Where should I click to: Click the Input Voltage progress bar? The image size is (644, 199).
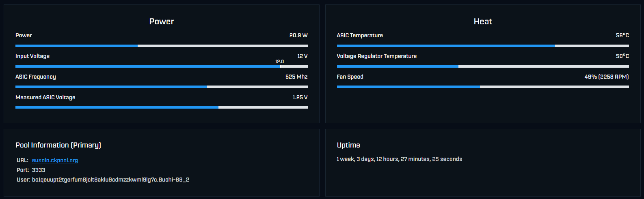pyautogui.click(x=162, y=66)
